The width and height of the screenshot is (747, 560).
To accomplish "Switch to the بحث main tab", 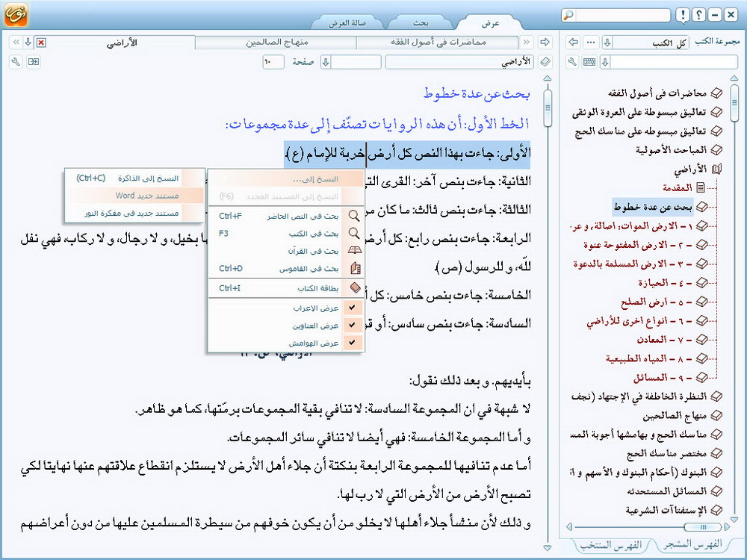I will tap(420, 23).
